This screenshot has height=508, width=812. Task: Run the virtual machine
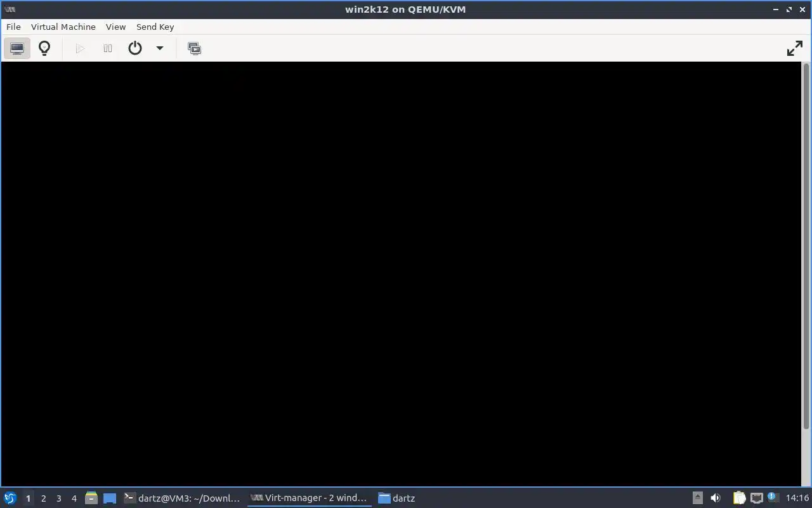coord(80,48)
